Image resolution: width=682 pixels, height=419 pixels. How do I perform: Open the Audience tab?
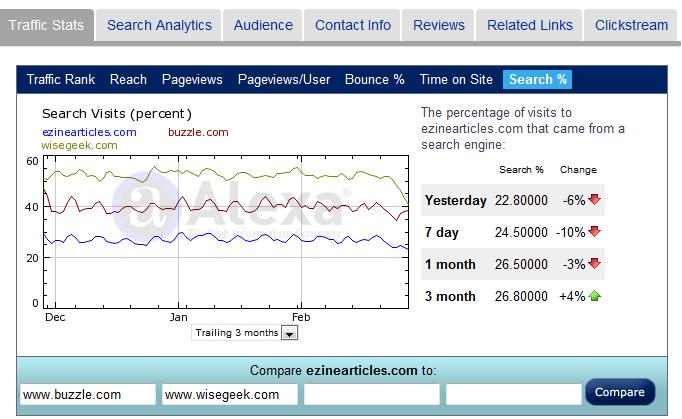click(x=263, y=25)
